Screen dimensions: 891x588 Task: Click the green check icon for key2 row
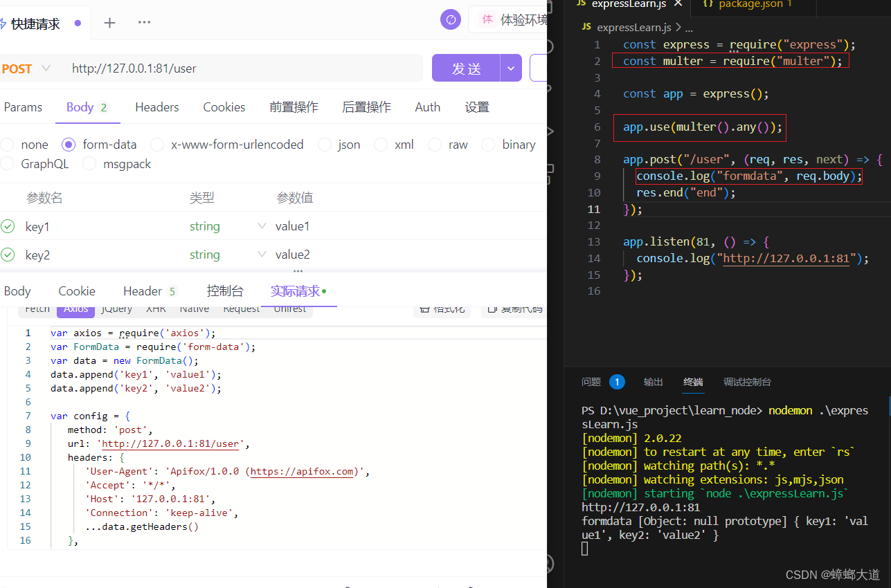point(8,255)
